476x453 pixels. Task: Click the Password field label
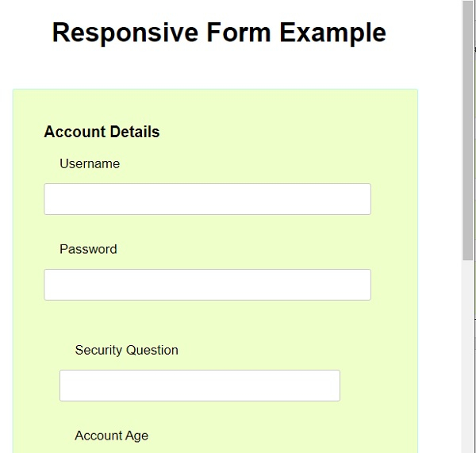point(88,249)
